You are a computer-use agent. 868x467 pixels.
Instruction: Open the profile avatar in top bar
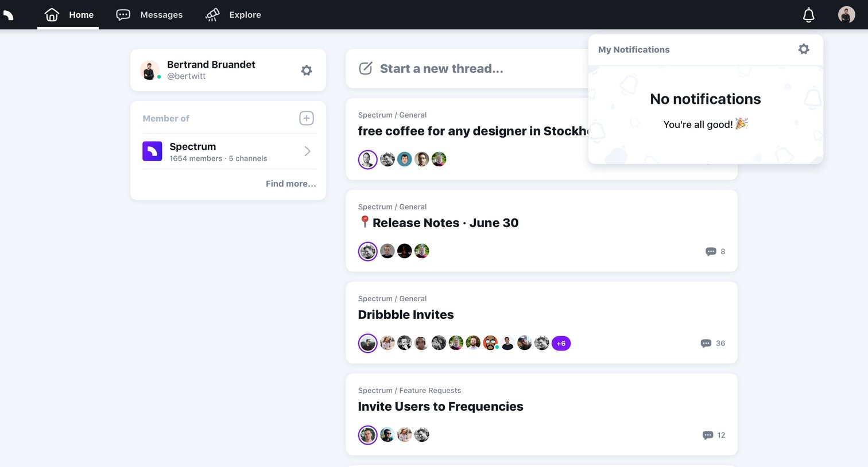tap(846, 15)
